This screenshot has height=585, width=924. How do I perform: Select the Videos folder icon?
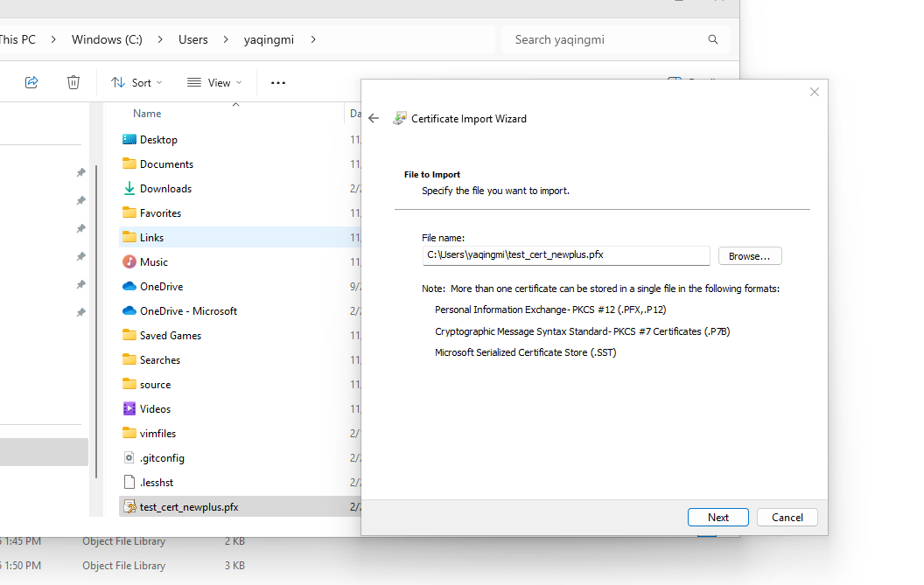pyautogui.click(x=129, y=409)
